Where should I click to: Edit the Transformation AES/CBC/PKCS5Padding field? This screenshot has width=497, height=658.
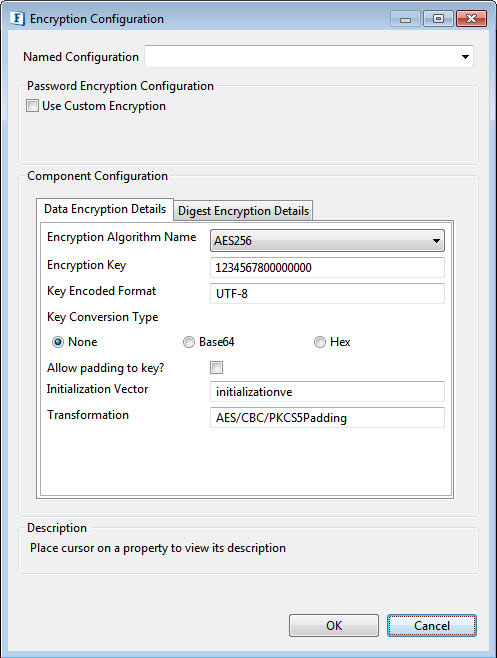[327, 418]
